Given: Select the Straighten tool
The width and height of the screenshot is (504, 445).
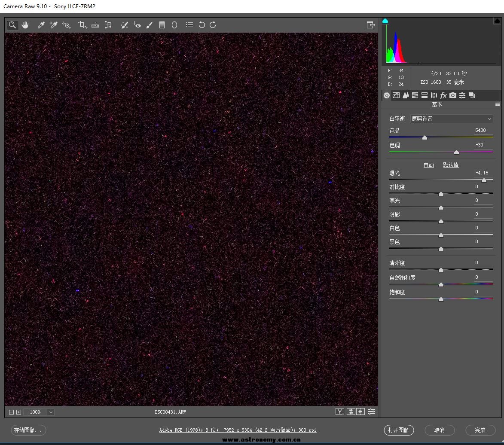Looking at the screenshot, I should click(x=95, y=25).
